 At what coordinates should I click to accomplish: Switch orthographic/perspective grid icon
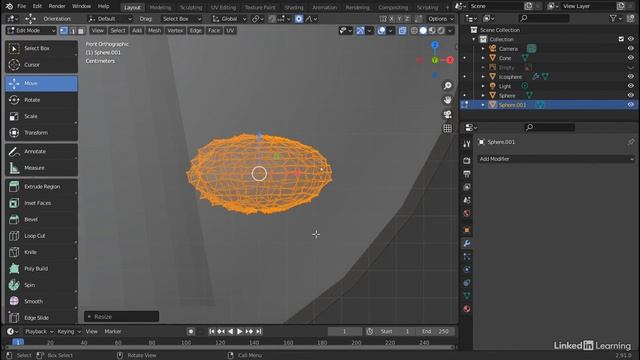(448, 128)
